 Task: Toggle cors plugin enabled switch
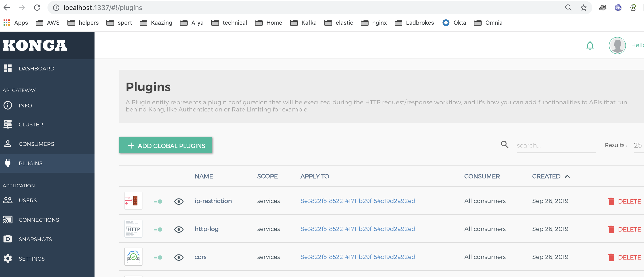tap(158, 257)
